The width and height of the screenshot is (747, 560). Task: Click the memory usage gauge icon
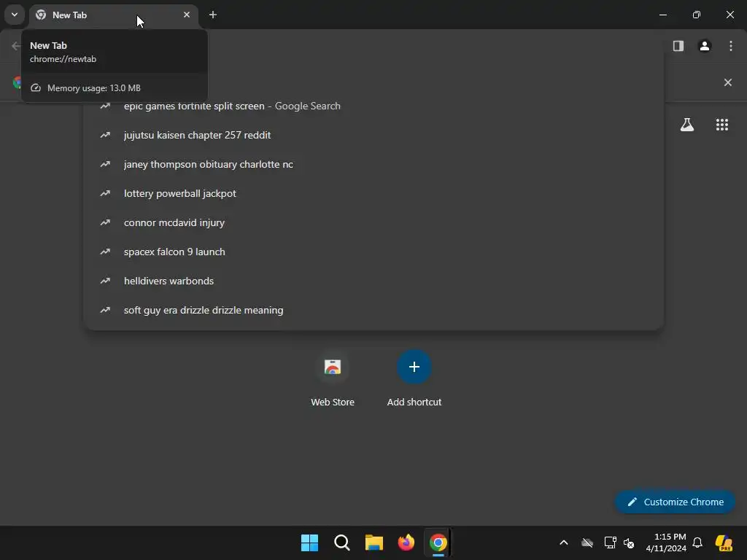pos(36,88)
